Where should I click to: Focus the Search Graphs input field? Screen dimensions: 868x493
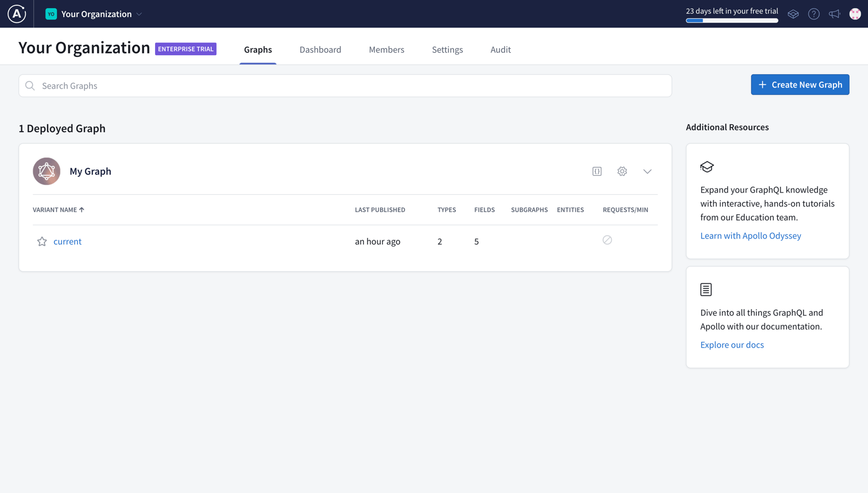[x=344, y=86]
